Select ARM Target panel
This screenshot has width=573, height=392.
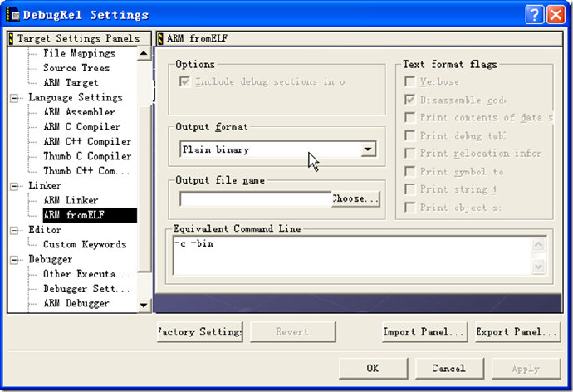click(71, 82)
